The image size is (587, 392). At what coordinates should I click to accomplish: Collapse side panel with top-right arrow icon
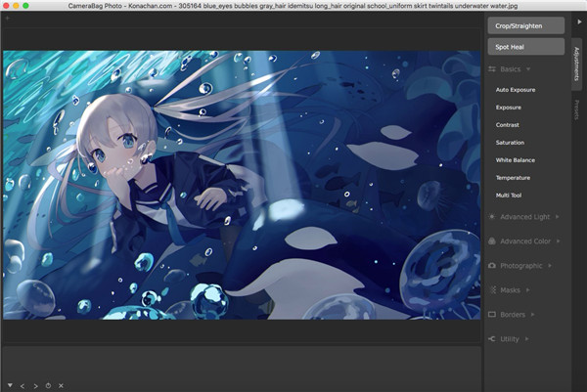click(577, 21)
